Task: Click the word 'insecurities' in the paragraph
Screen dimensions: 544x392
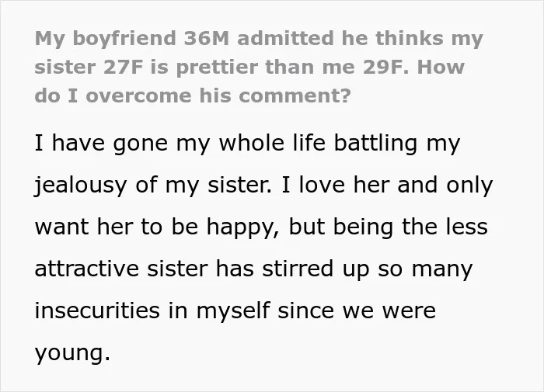Action: coord(97,310)
